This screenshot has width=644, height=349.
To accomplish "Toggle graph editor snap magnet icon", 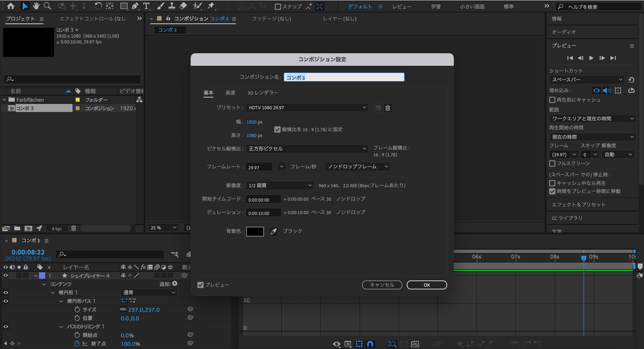I will 370,344.
